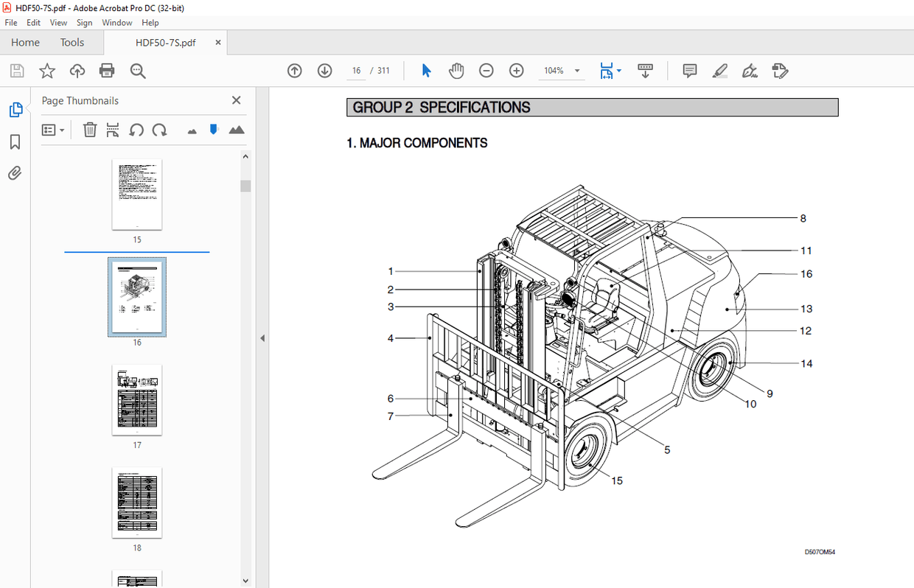
Task: Select the Highlight text tool
Action: pyautogui.click(x=719, y=71)
